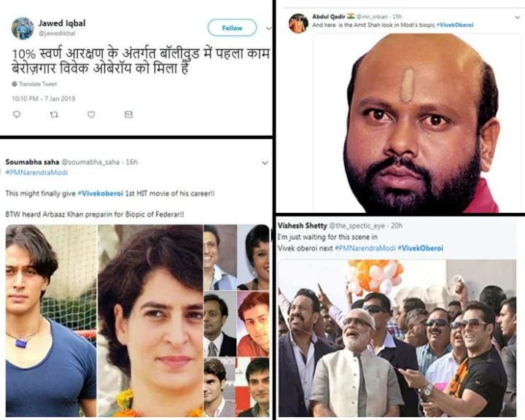The image size is (525, 420).
Task: Click the @jawedikbal handle
Action: (x=57, y=33)
